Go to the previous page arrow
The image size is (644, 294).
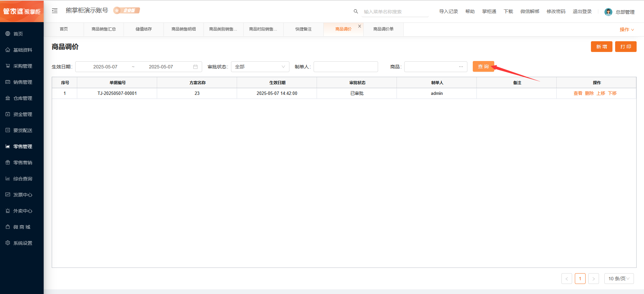point(567,279)
